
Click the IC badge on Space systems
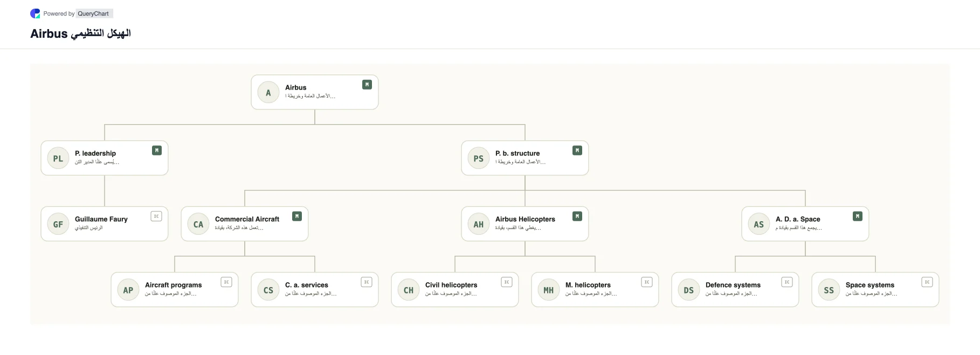[x=927, y=282]
